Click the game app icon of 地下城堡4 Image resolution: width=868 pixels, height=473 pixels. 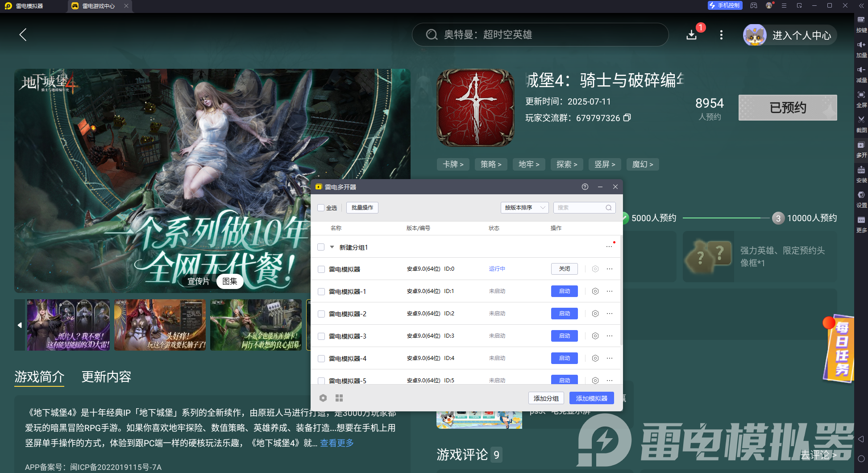[475, 108]
